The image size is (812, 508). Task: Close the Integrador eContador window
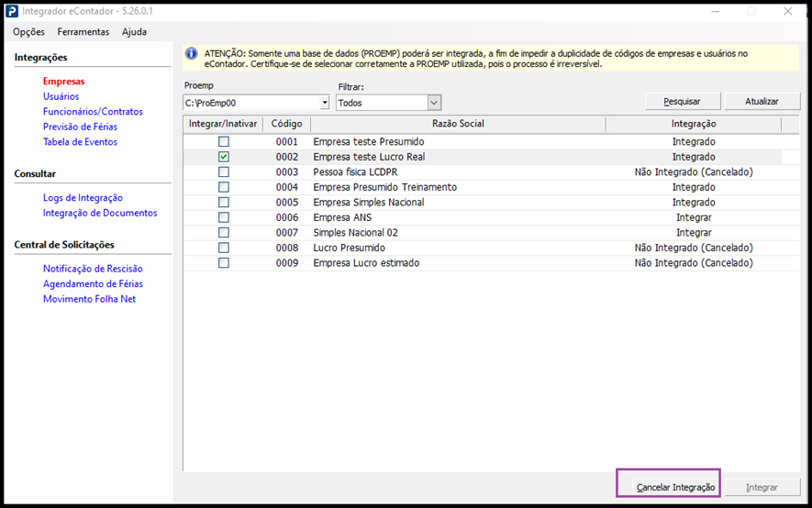click(788, 12)
